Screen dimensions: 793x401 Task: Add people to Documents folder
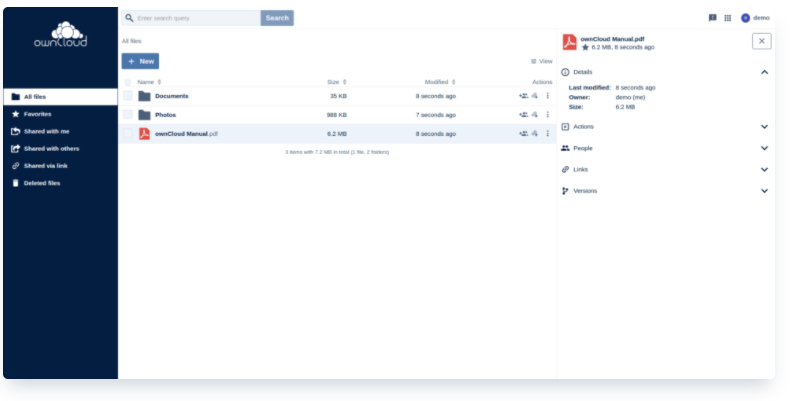(523, 96)
